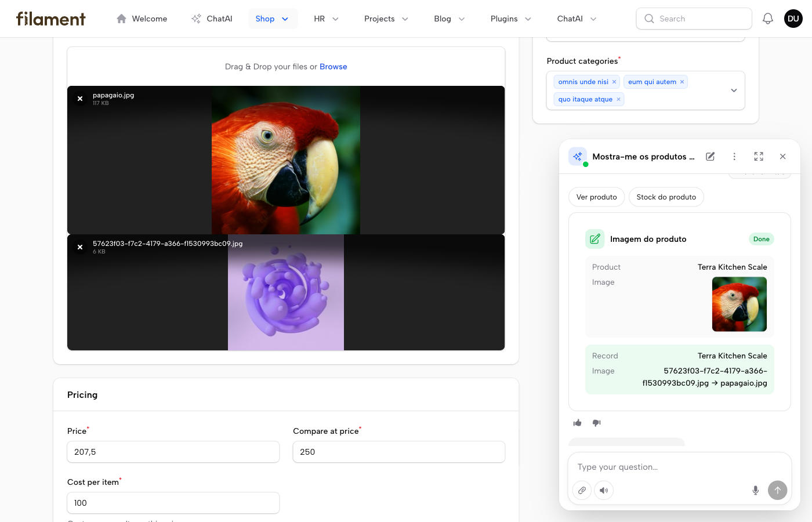Click the large parrot image preview
This screenshot has height=522, width=812.
click(286, 160)
